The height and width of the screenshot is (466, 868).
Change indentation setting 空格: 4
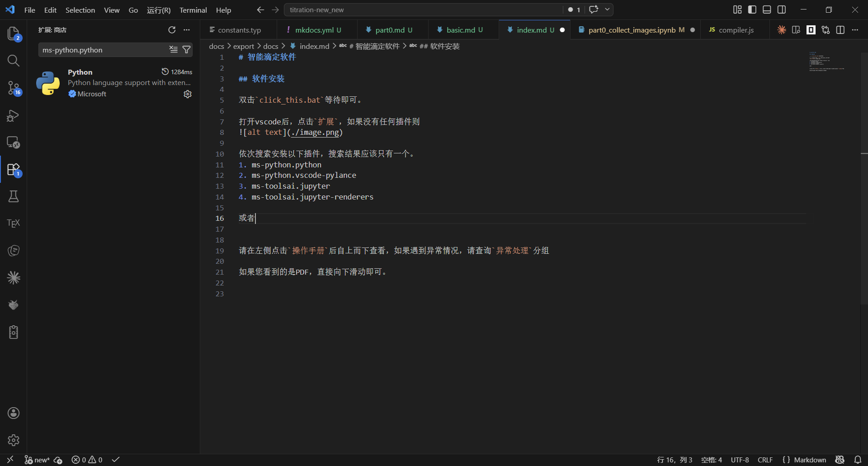point(712,460)
